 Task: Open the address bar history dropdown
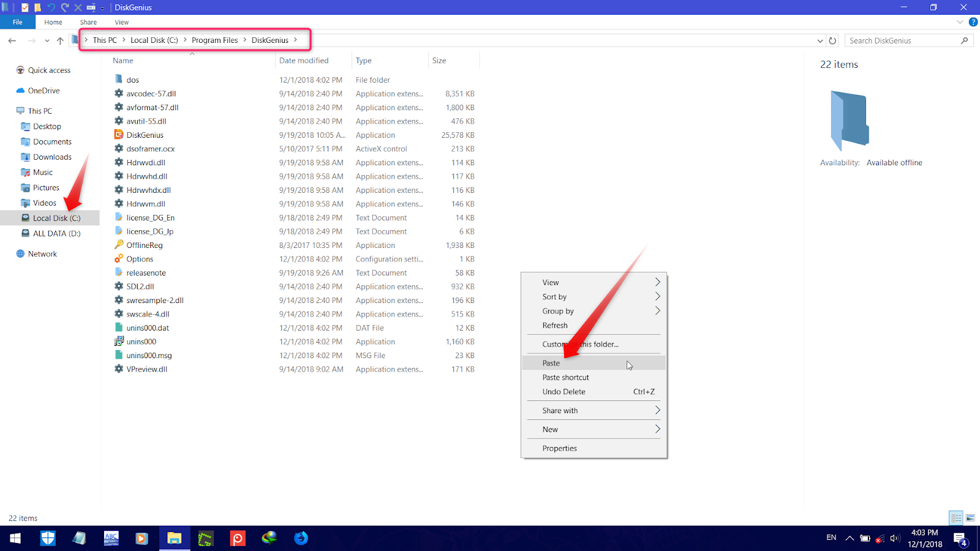click(820, 41)
